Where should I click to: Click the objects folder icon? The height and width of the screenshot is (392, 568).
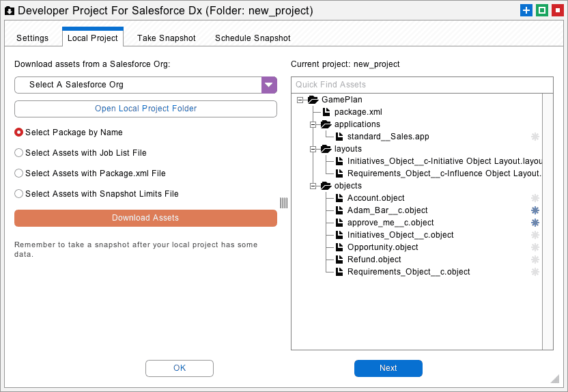326,186
